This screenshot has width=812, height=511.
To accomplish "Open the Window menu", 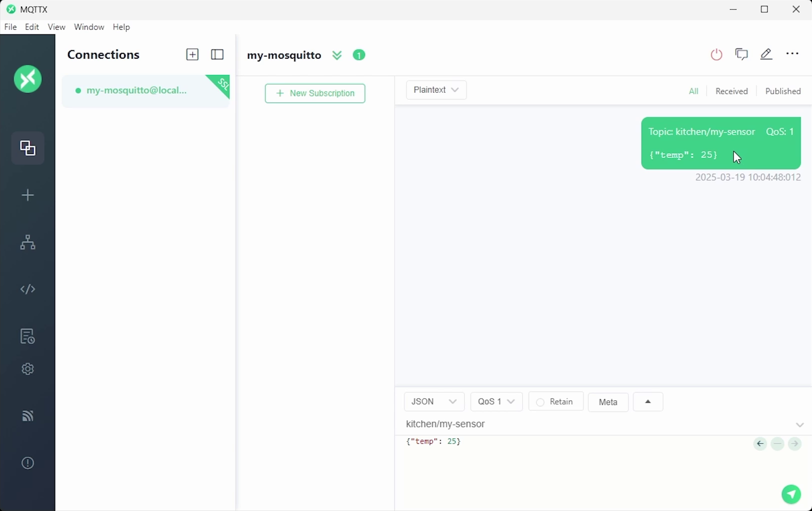I will (89, 27).
